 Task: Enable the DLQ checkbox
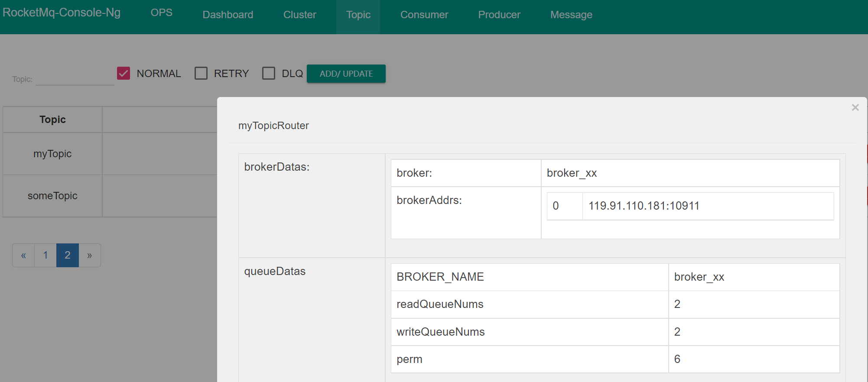pos(269,73)
